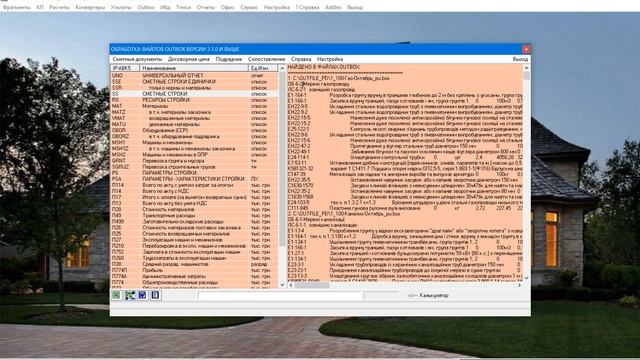
Task: Select the MAT Материалы row
Action: [194, 106]
